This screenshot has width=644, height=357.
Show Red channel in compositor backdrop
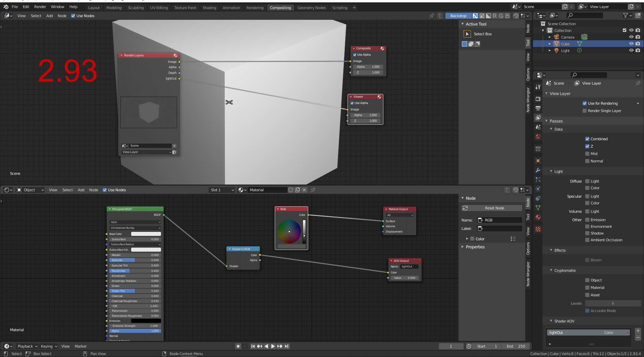coord(495,16)
